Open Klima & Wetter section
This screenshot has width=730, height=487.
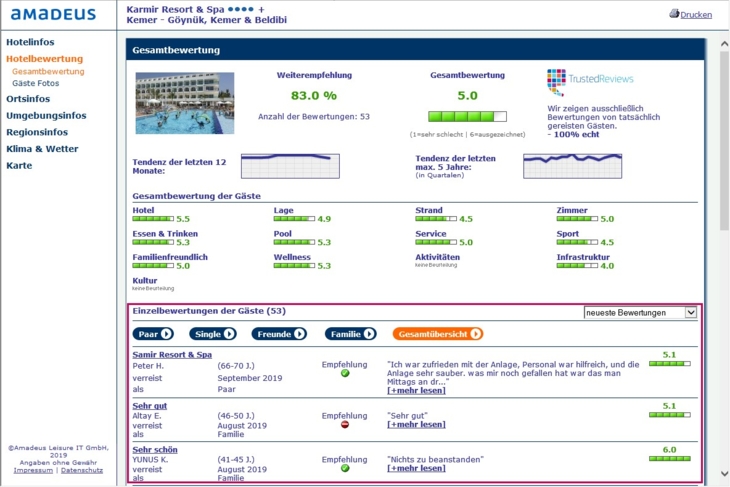[42, 149]
